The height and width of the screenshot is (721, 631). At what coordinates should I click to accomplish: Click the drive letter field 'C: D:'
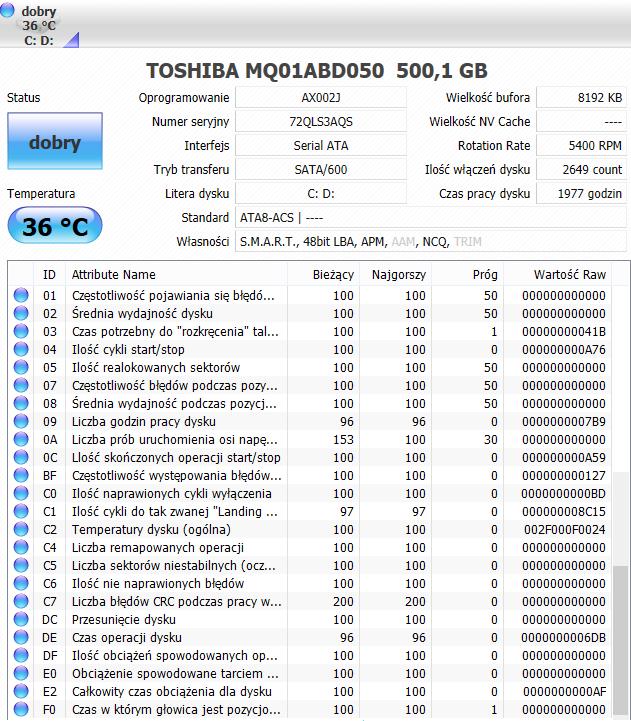321,193
